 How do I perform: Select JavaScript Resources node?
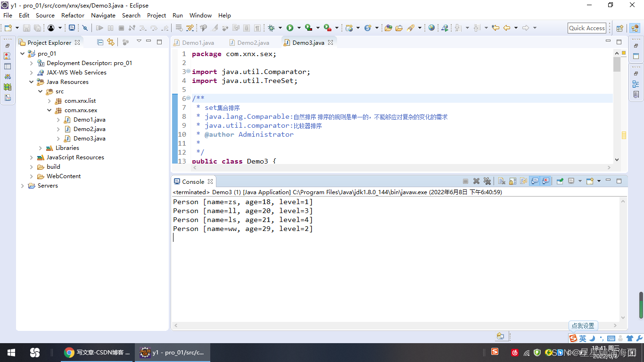point(75,157)
